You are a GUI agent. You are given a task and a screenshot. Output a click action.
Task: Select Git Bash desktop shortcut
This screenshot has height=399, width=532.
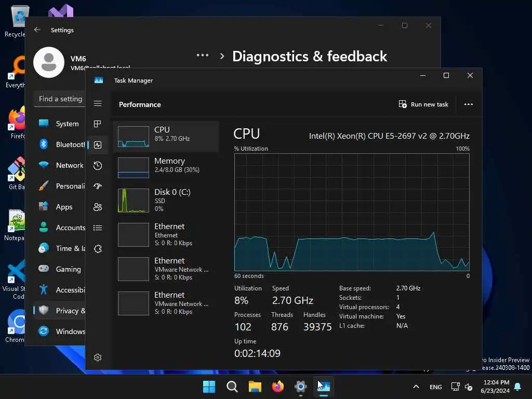click(16, 174)
